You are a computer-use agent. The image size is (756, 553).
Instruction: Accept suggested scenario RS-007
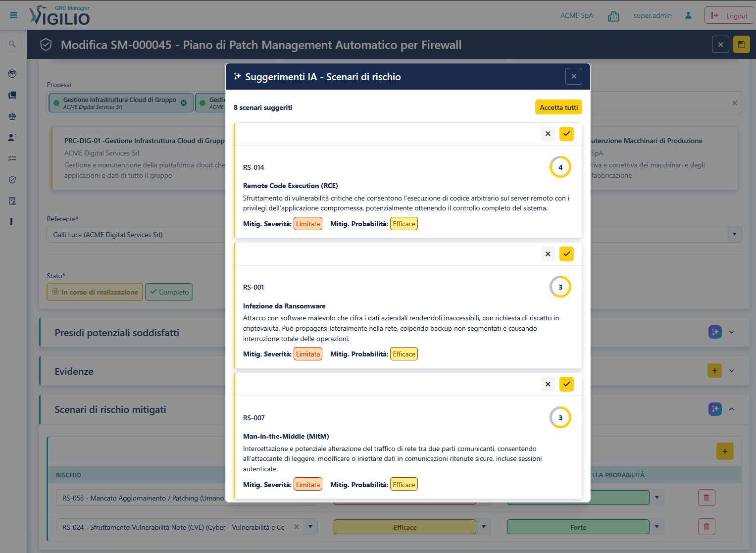click(x=566, y=384)
